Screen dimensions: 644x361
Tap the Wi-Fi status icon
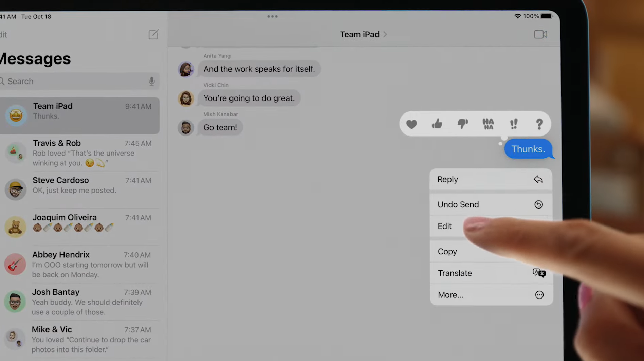click(518, 16)
